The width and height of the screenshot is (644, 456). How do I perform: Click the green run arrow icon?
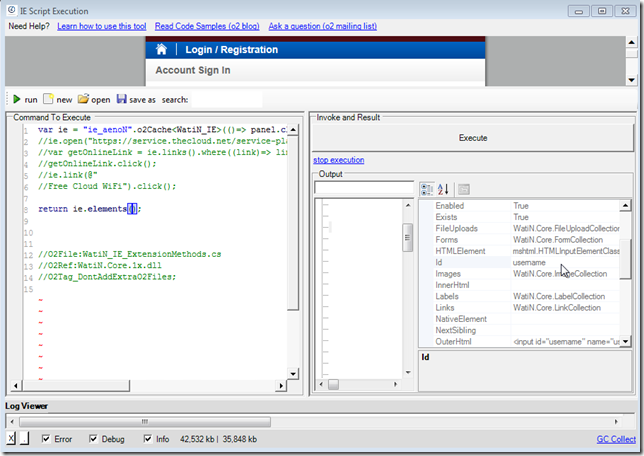16,100
